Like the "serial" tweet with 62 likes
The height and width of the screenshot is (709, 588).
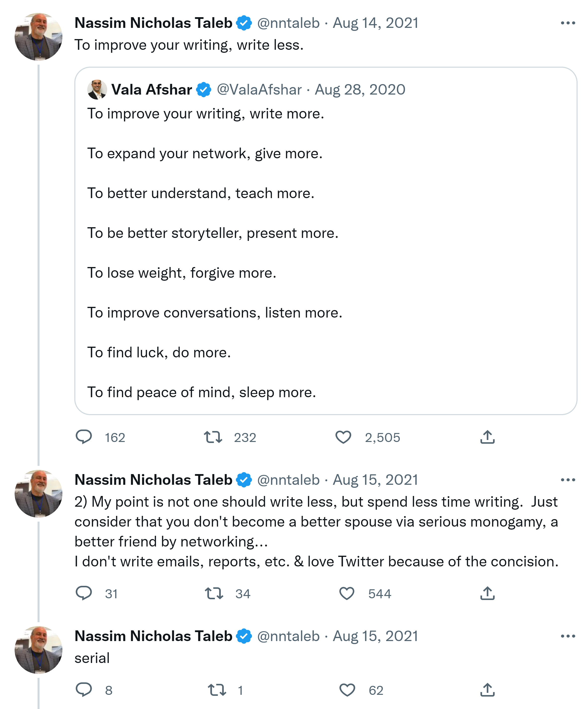(x=347, y=690)
